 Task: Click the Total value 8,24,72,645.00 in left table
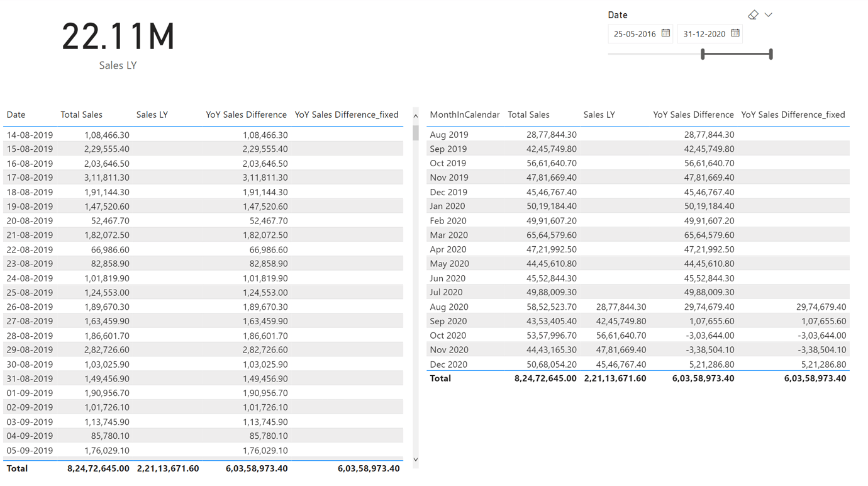[x=98, y=468]
